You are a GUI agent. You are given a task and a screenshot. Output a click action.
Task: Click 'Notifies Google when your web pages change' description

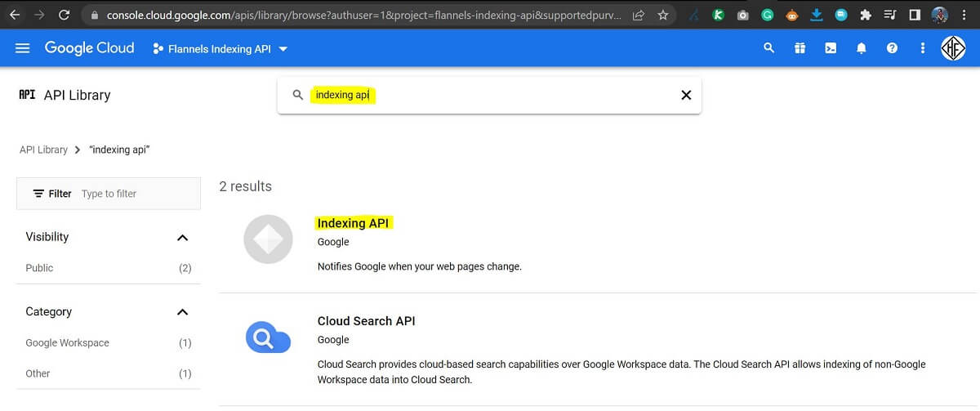coord(419,266)
